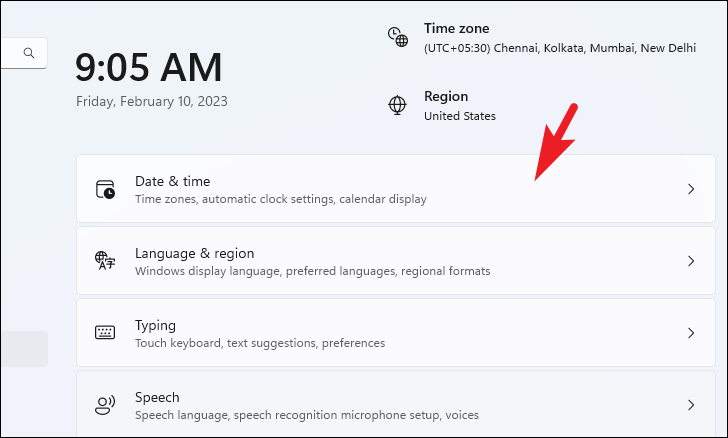Image resolution: width=728 pixels, height=438 pixels.
Task: Click the UTC+05:30 Chennai time zone text
Action: pos(560,48)
